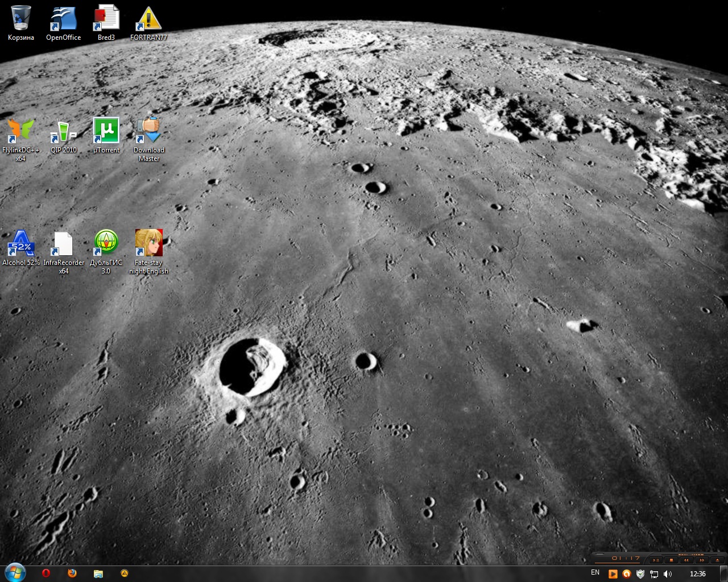Launch Opera from the taskbar
Image resolution: width=728 pixels, height=582 pixels.
(46, 573)
